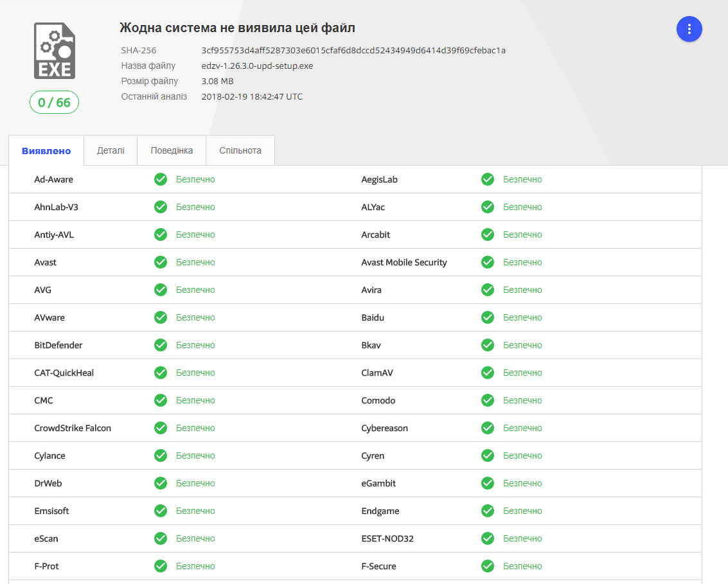The height and width of the screenshot is (584, 728).
Task: Click the SHA-256 hash value
Action: coord(353,50)
